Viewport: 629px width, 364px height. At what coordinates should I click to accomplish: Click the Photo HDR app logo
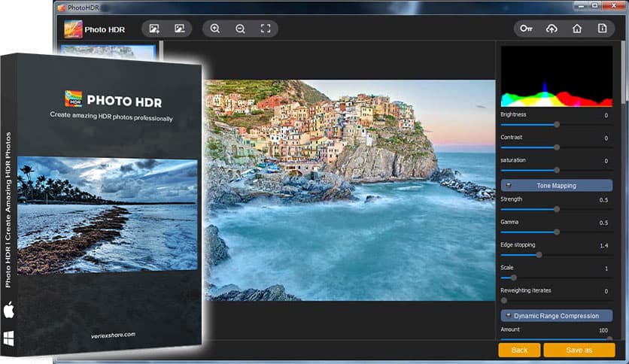74,29
